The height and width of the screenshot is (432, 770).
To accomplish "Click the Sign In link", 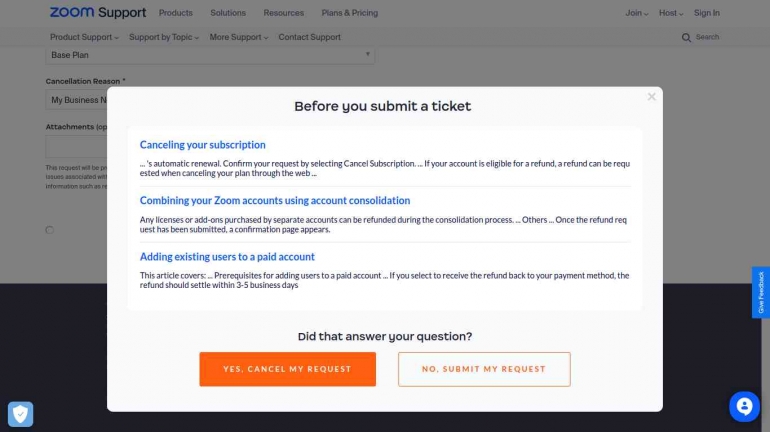I will (x=707, y=13).
